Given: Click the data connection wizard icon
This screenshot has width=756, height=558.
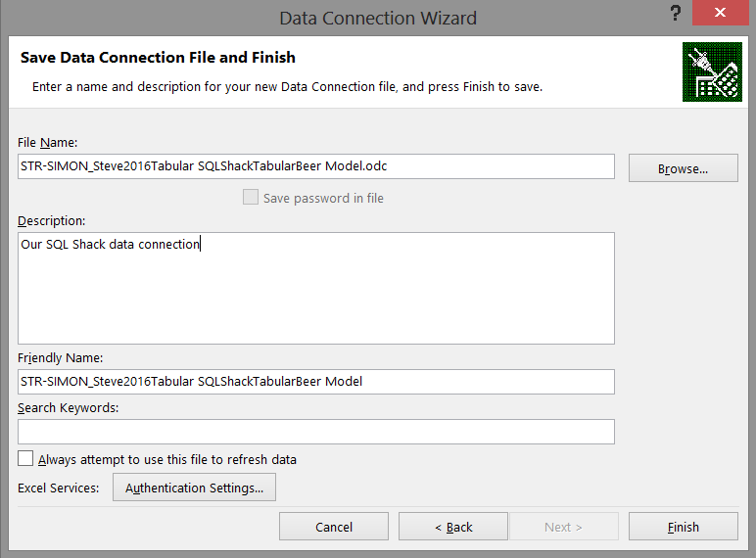Looking at the screenshot, I should (x=712, y=72).
